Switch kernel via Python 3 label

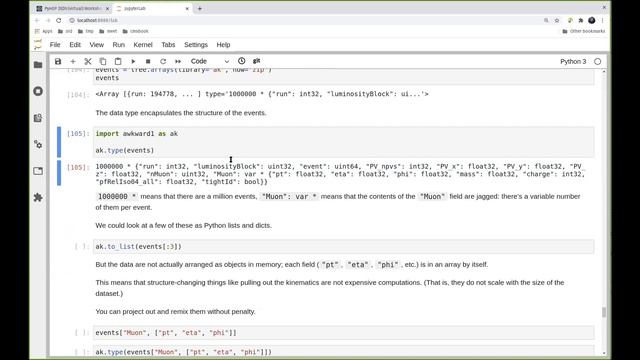pos(573,62)
